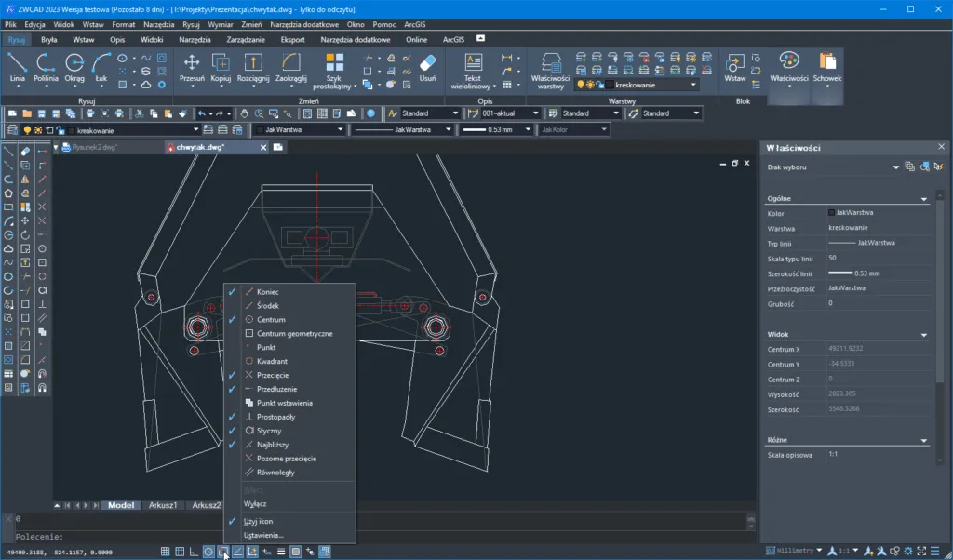Click the Wstaw block insert icon

tap(735, 67)
